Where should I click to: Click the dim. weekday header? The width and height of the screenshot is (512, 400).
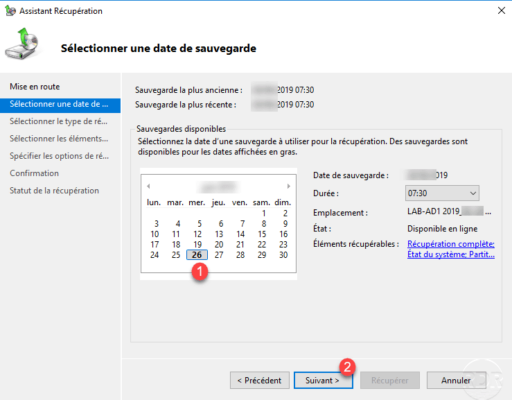point(283,202)
